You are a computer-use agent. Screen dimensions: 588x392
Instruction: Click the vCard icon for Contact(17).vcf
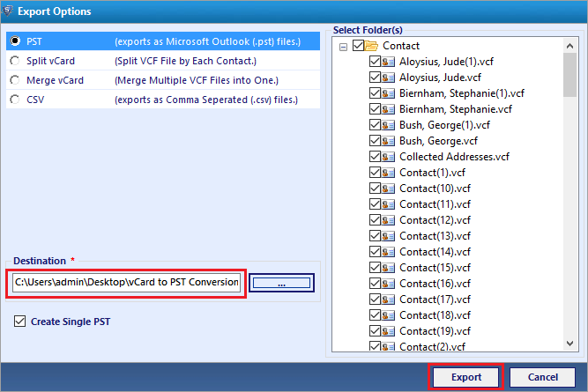point(388,300)
